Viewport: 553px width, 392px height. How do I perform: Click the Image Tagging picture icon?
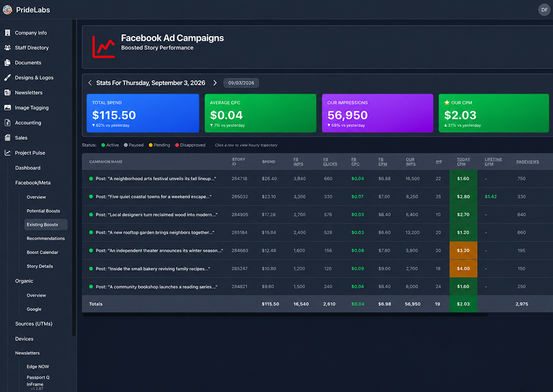pos(8,107)
